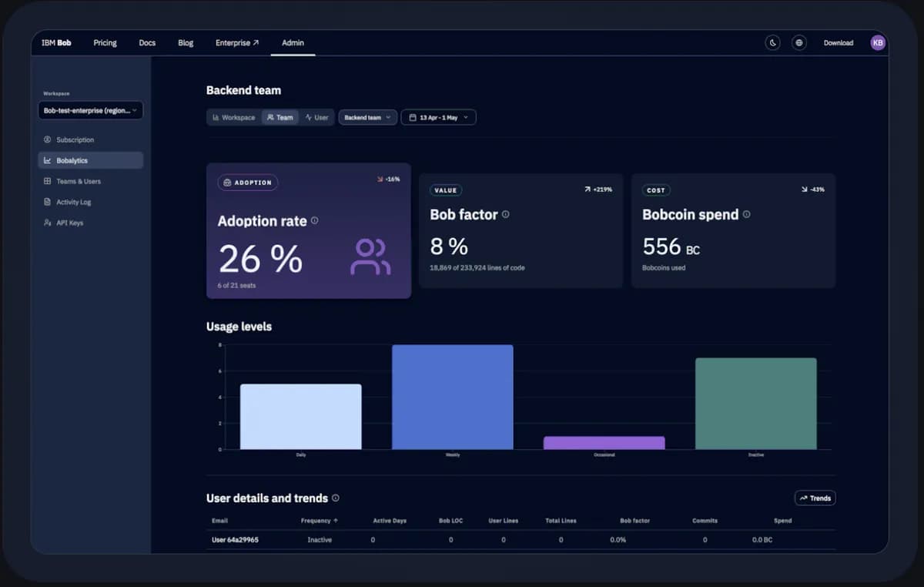Open the Blog nav item
924x587 pixels.
pyautogui.click(x=186, y=43)
